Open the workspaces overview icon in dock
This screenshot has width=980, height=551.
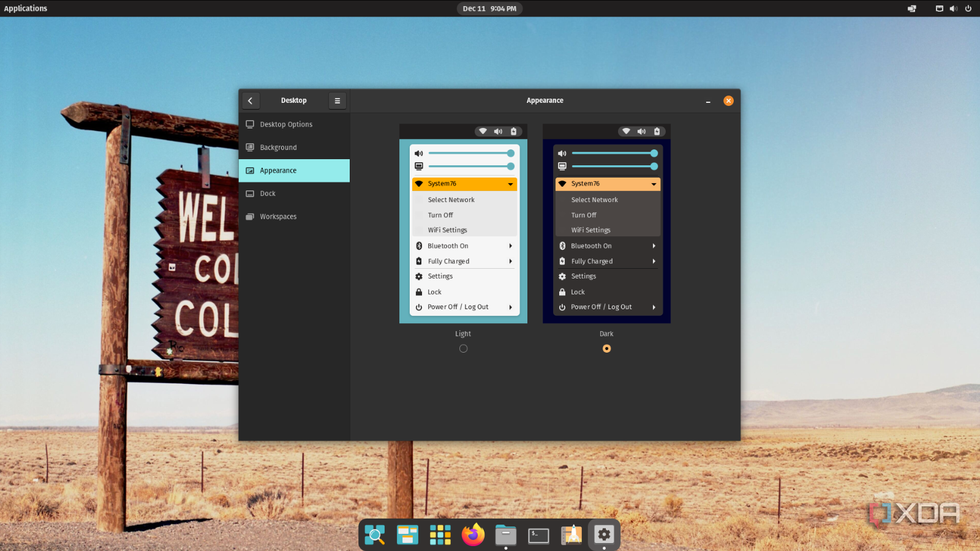(x=407, y=535)
